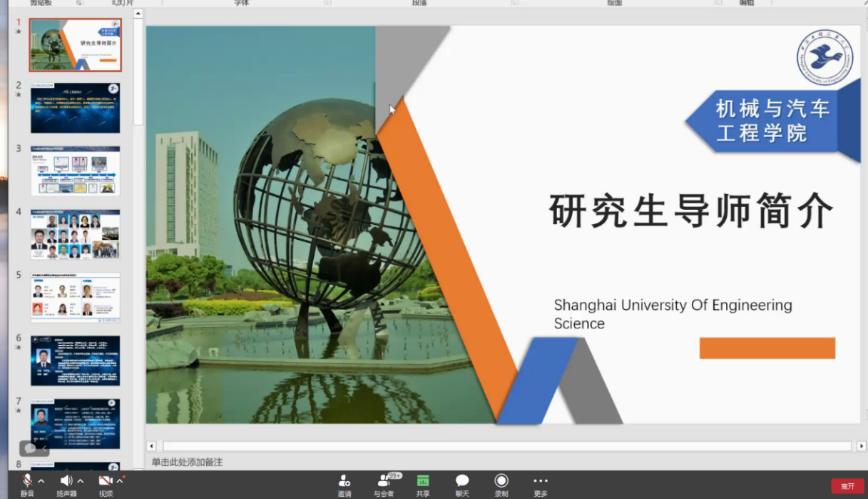Click the horizontal scrollbar left arrow
868x499 pixels.
coord(151,446)
